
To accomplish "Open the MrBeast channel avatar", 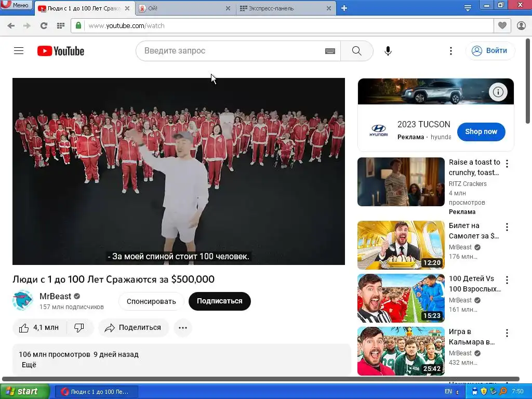I will pos(23,301).
